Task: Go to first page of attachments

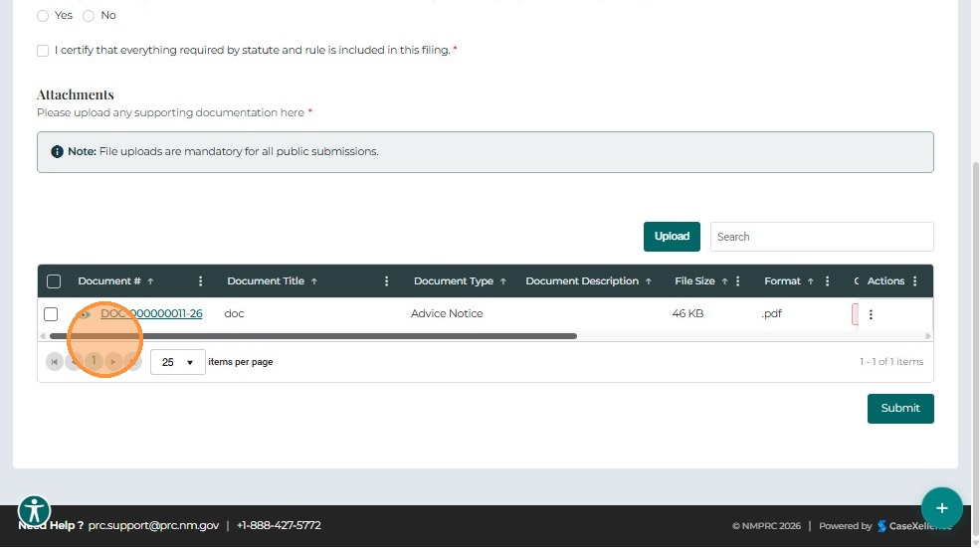Action: tap(55, 362)
